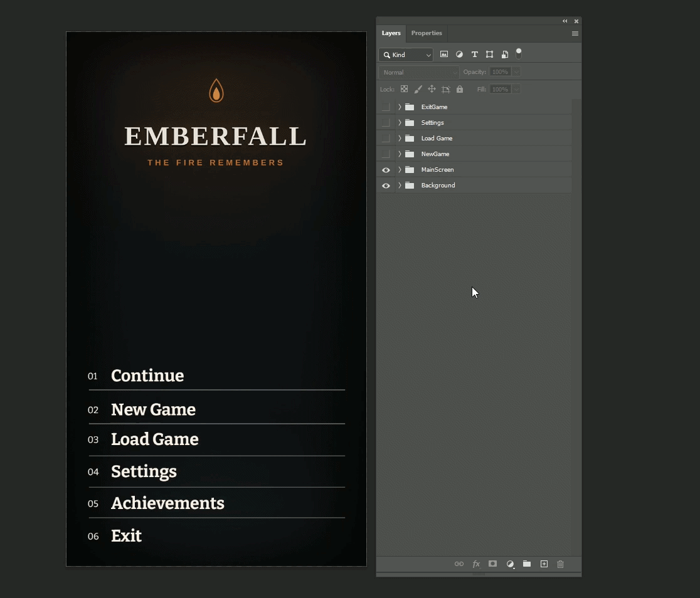Filter for shape layers icon
Image resolution: width=700 pixels, height=598 pixels.
490,55
